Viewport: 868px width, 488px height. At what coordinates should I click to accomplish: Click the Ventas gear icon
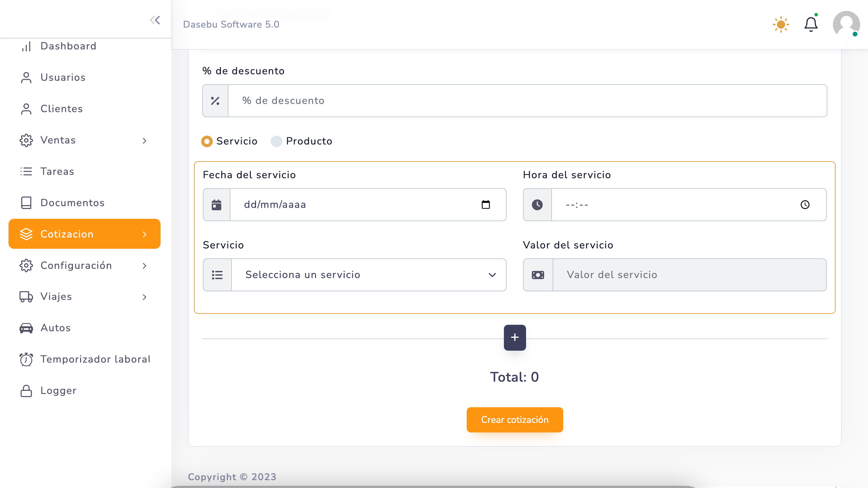click(x=26, y=140)
